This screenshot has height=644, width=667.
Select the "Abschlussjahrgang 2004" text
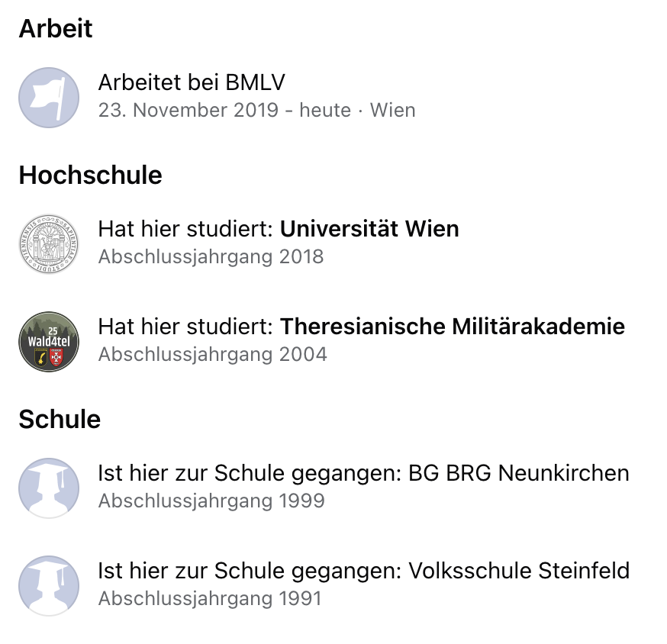(x=212, y=354)
